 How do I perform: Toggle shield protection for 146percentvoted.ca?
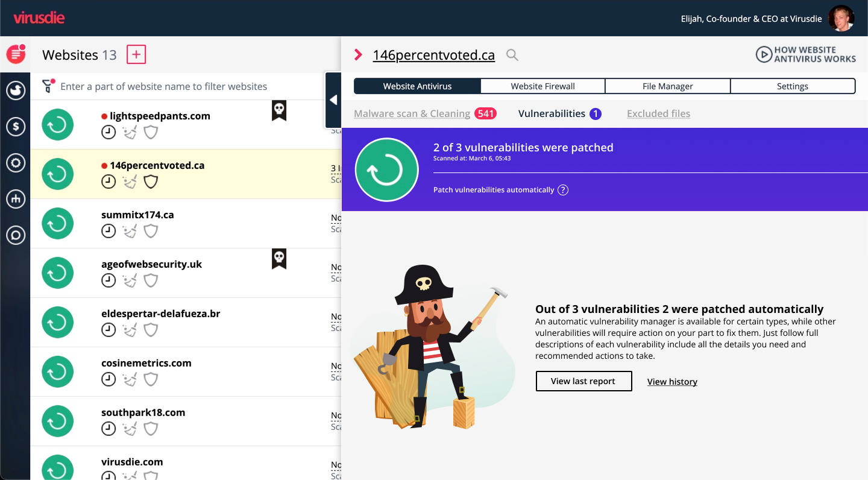pos(151,182)
